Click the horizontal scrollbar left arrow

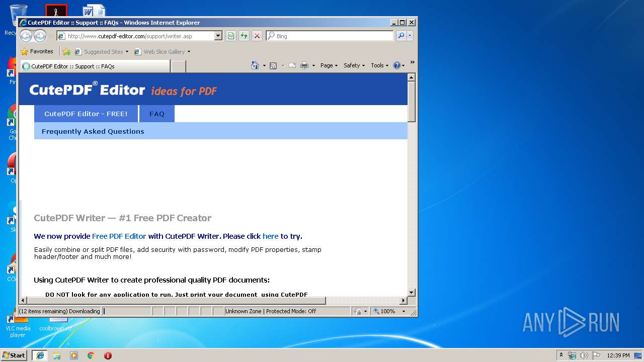(23, 301)
